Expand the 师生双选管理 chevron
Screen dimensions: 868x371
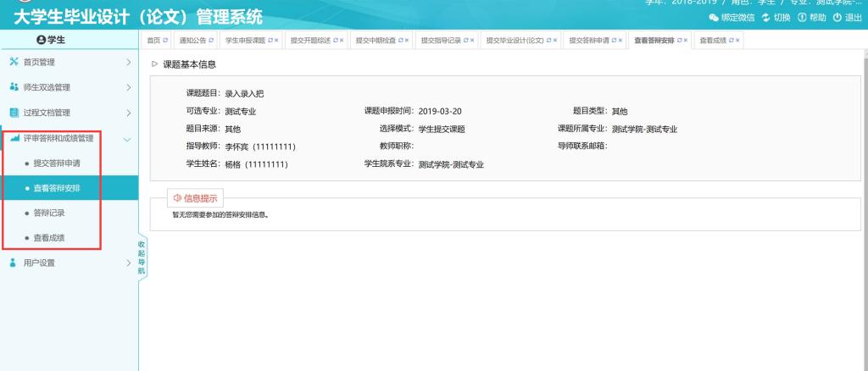point(127,87)
